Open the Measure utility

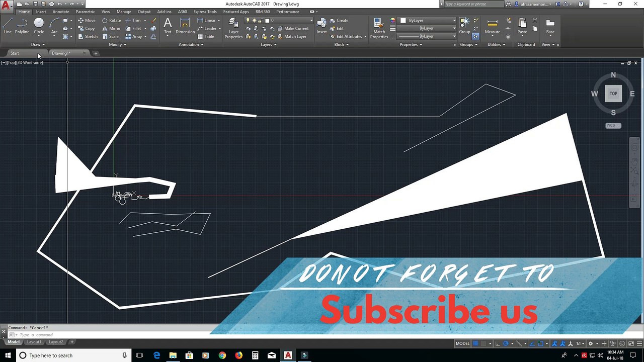(493, 26)
